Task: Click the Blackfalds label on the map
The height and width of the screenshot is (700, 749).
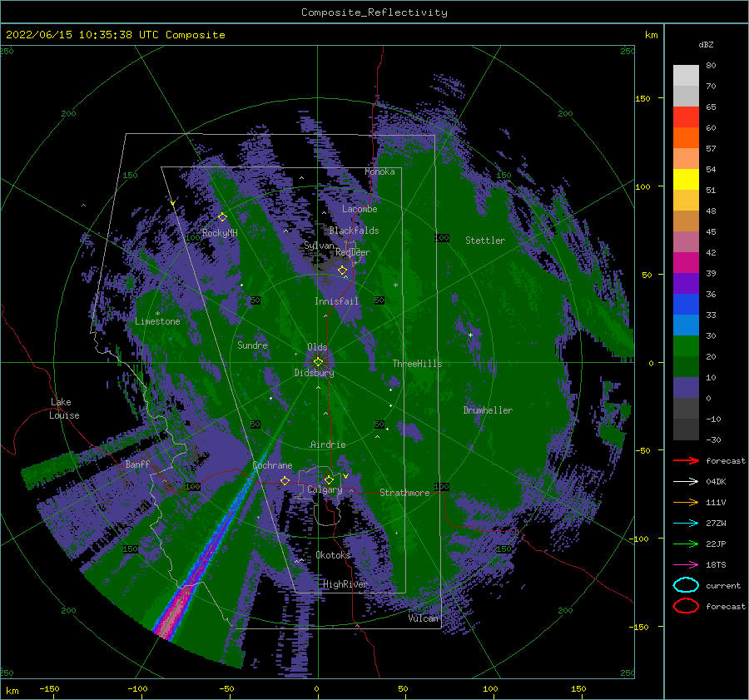Action: coord(354,231)
